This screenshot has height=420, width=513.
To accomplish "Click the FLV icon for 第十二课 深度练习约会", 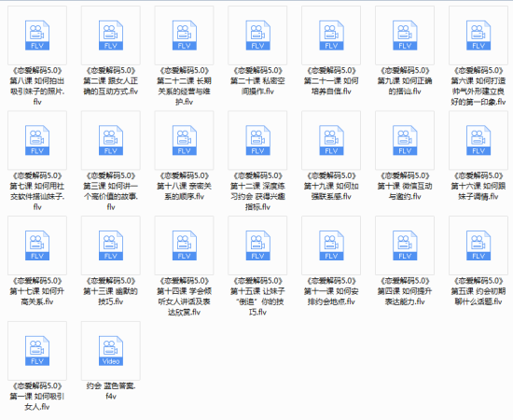I will [x=257, y=140].
